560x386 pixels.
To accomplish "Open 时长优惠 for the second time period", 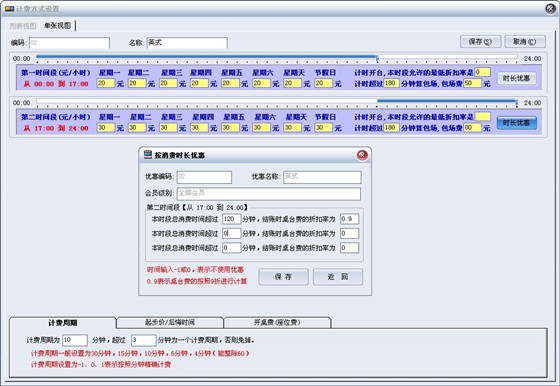I will [516, 123].
